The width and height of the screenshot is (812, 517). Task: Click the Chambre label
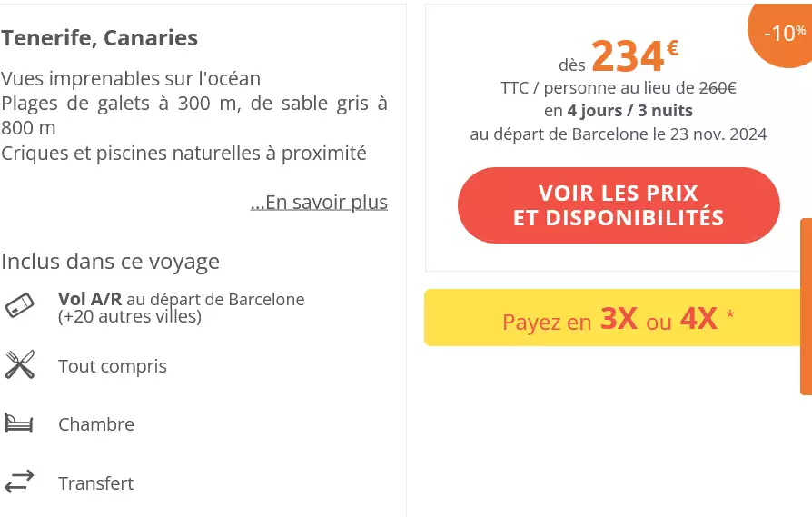click(x=96, y=424)
